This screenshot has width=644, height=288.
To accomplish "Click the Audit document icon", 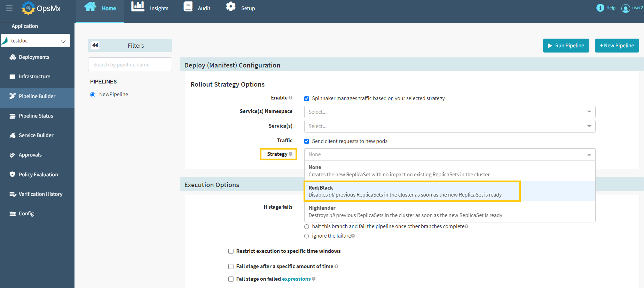I will pos(188,7).
